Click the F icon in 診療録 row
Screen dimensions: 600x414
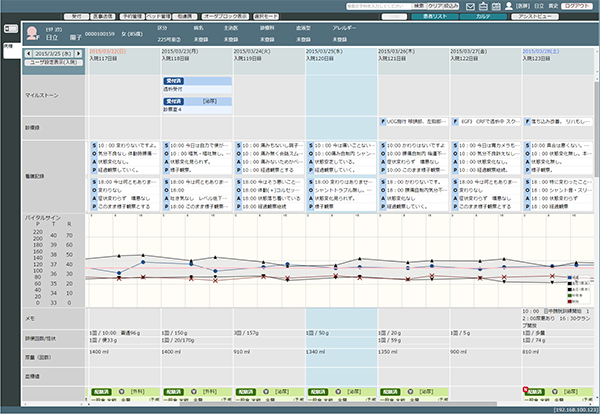pos(383,119)
